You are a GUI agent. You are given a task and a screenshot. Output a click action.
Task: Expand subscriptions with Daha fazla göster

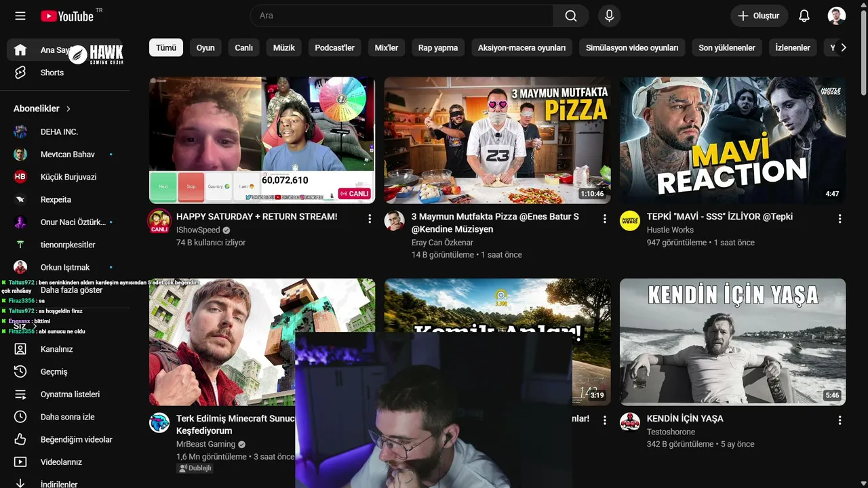click(x=71, y=290)
